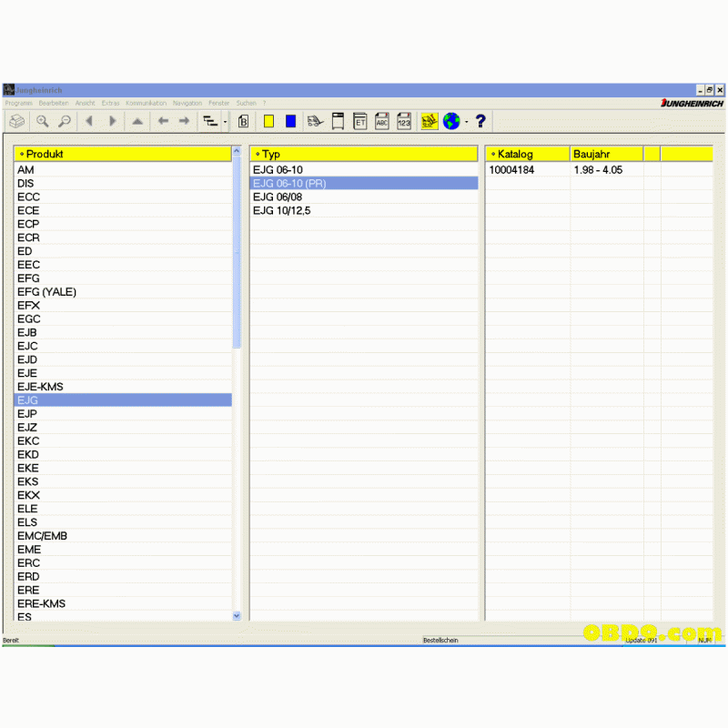Open the dropdown arrow beside the tree structure icon

coord(225,122)
